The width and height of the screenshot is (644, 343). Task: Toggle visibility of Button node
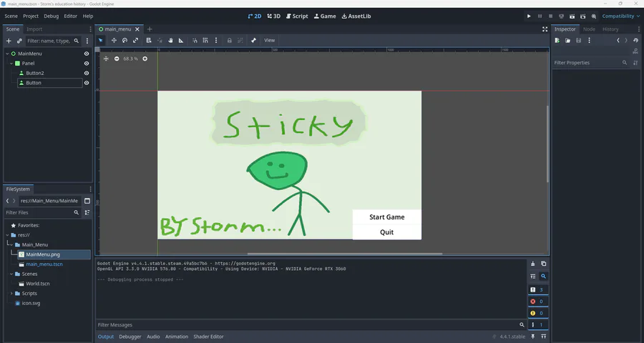point(87,83)
